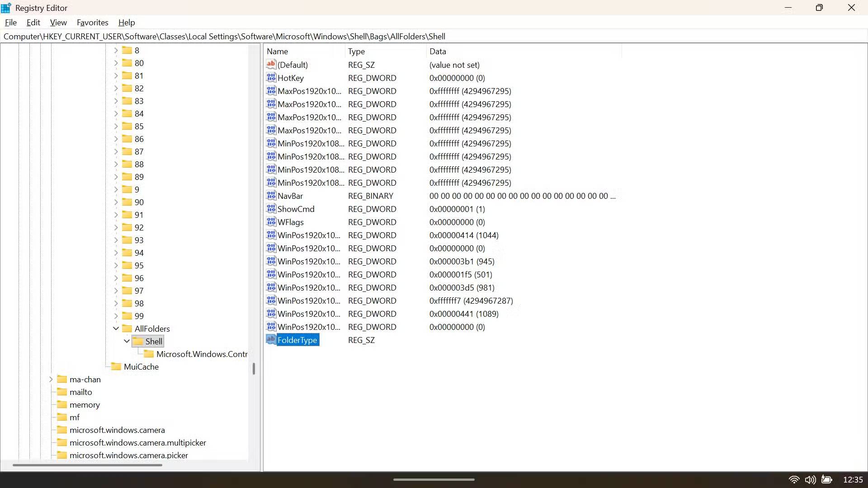Open the FolderType string value

pos(297,340)
